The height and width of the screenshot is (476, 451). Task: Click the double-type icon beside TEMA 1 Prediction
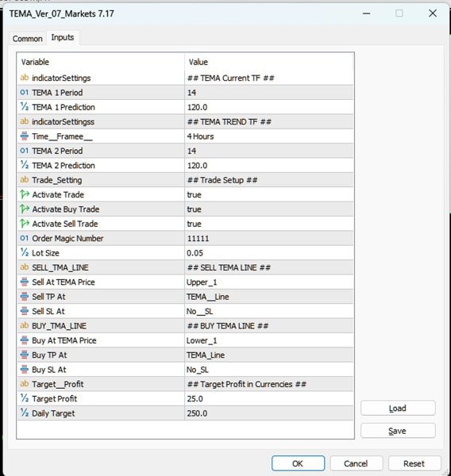pos(25,107)
